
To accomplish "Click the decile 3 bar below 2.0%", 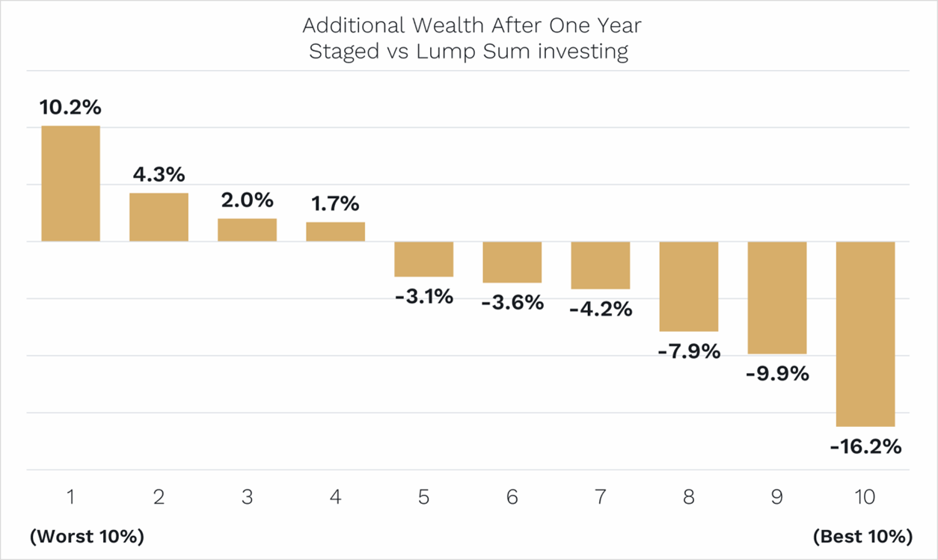I will (x=247, y=230).
